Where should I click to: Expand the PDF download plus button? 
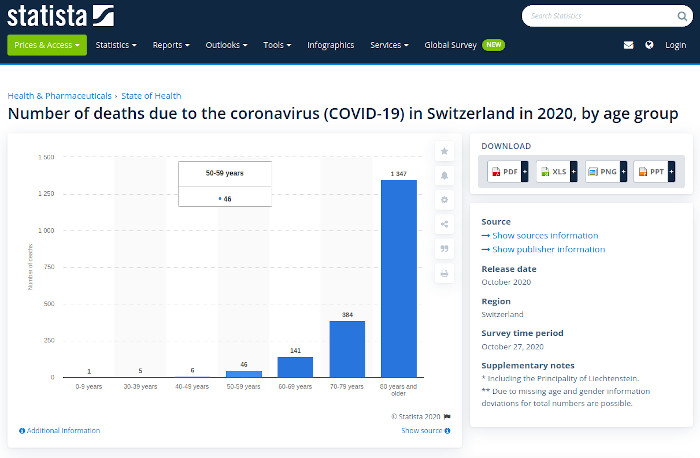pyautogui.click(x=525, y=171)
